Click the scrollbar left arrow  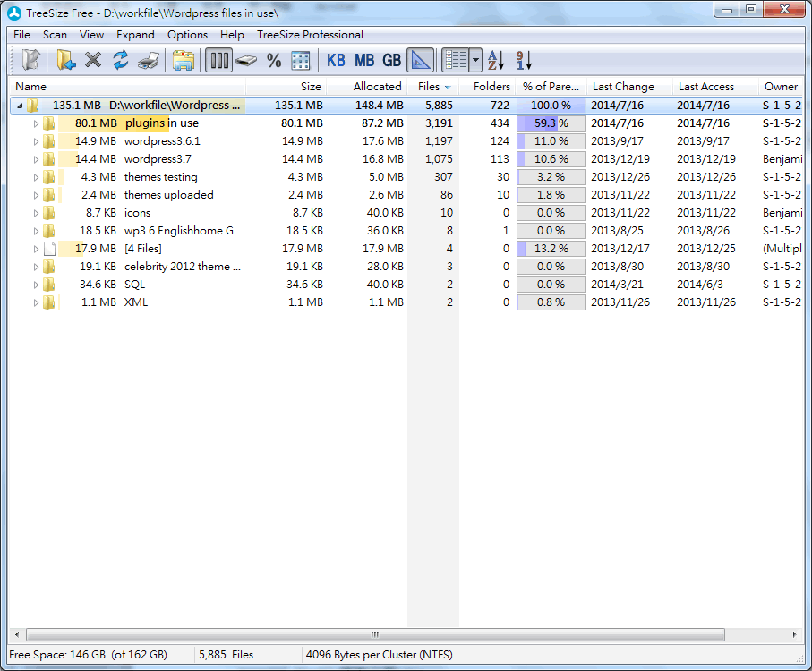coord(17,634)
